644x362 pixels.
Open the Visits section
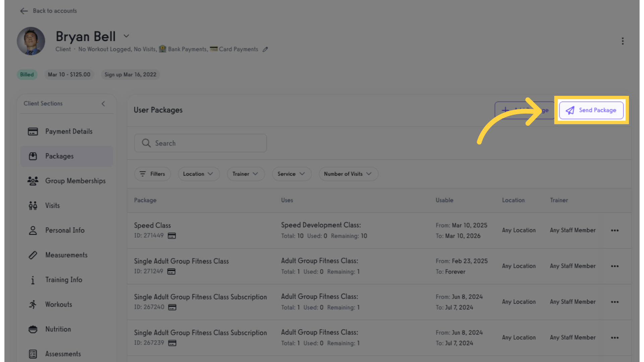tap(67, 205)
